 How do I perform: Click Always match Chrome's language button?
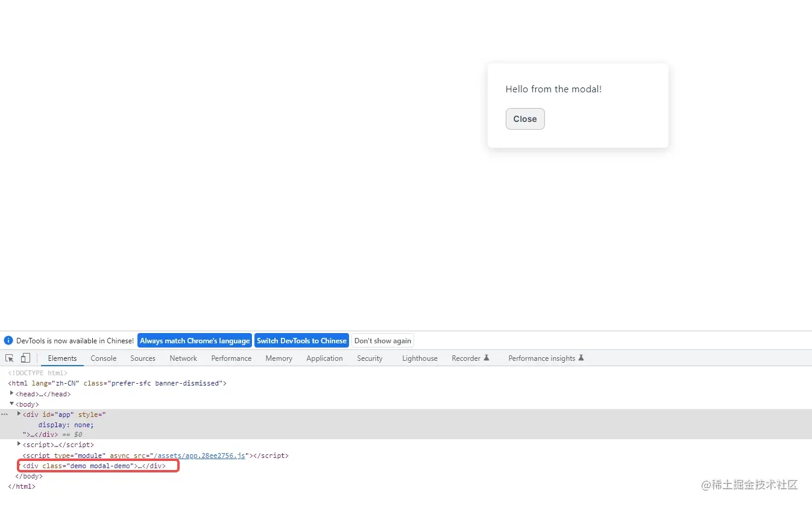click(195, 341)
